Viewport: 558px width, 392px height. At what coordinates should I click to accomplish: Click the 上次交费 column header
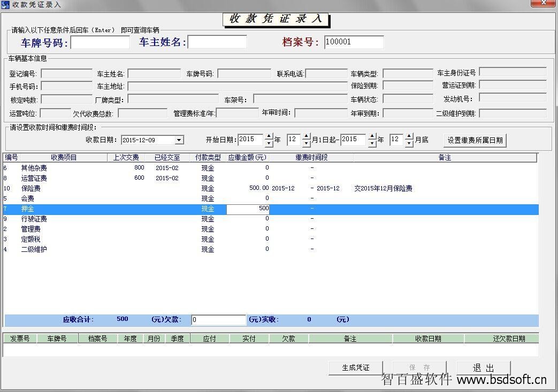(x=126, y=158)
